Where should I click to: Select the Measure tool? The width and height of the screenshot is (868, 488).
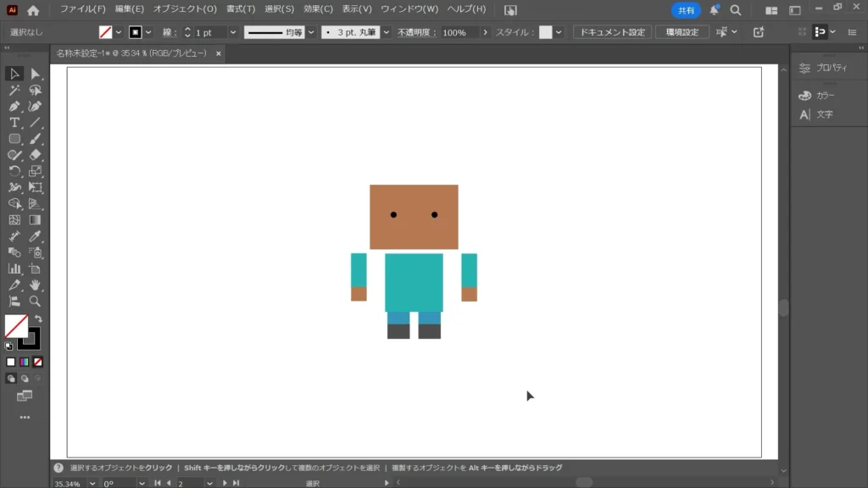click(14, 236)
